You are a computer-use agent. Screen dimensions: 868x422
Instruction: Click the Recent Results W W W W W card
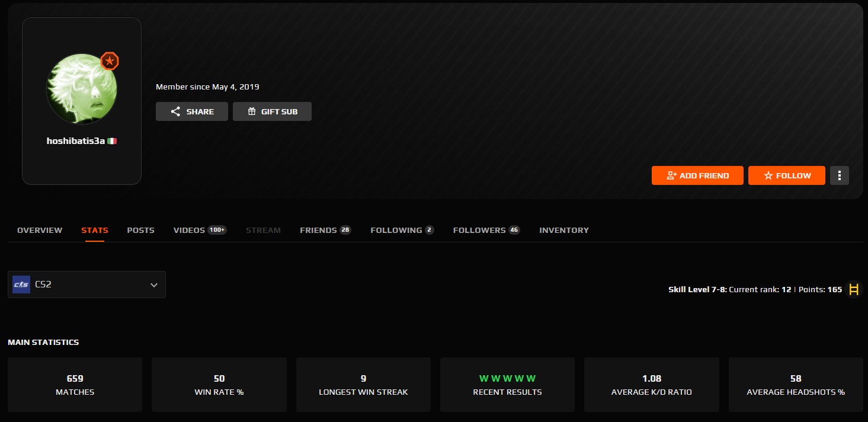click(507, 384)
